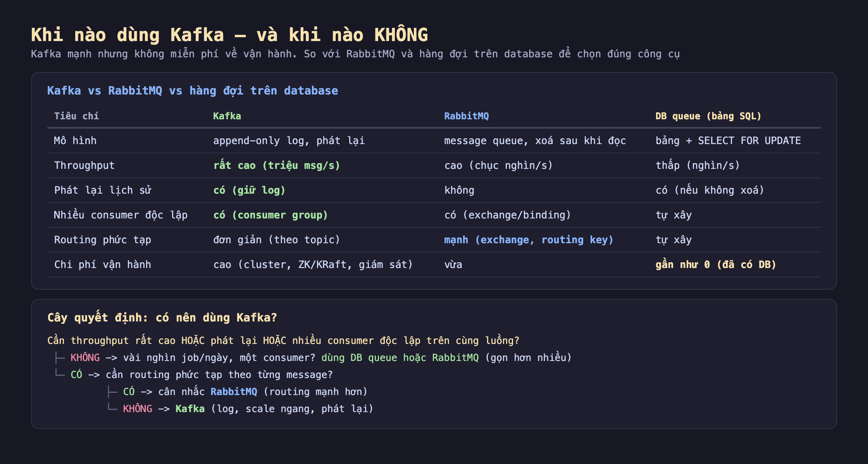Click the 'không' cell under RabbitMQ
The width and height of the screenshot is (868, 464).
459,190
